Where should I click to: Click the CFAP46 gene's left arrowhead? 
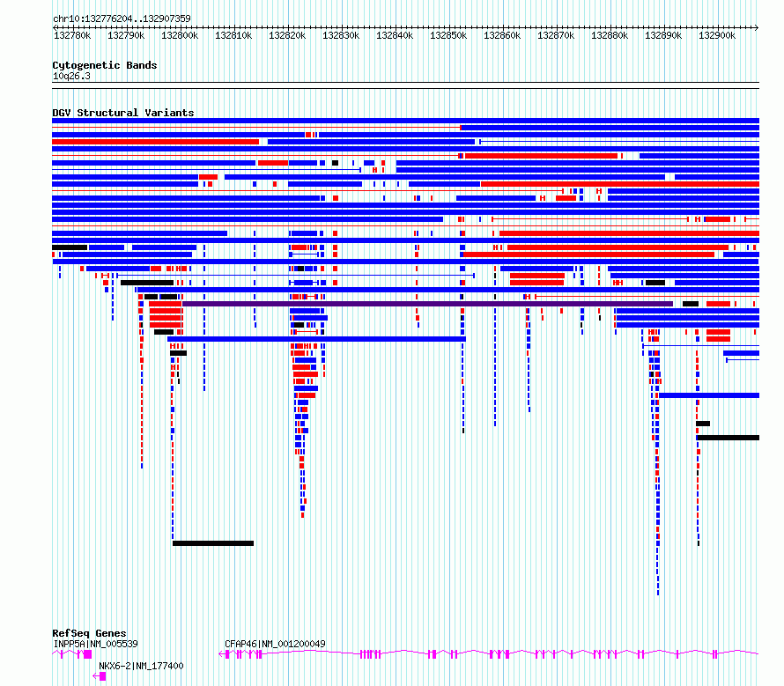pos(221,654)
